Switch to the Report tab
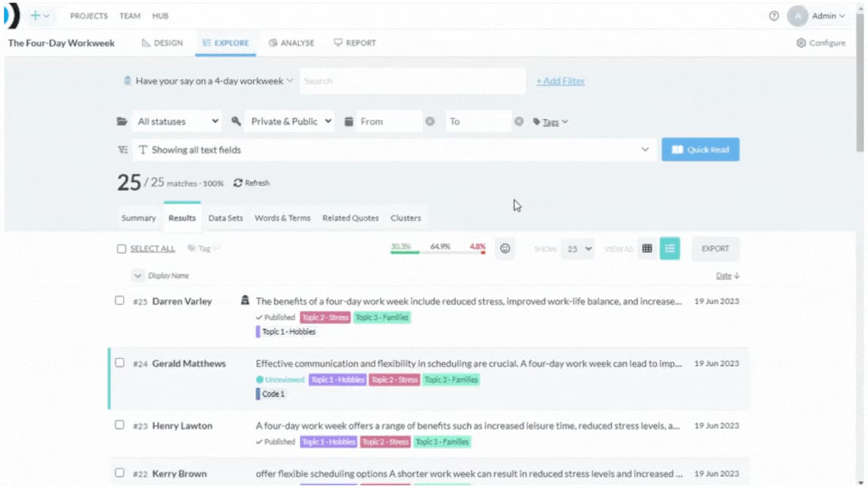The width and height of the screenshot is (868, 488). pos(355,43)
